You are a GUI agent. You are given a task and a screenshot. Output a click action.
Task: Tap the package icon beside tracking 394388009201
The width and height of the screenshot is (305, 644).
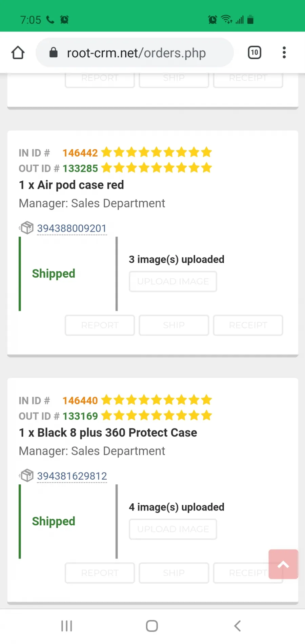click(x=26, y=228)
